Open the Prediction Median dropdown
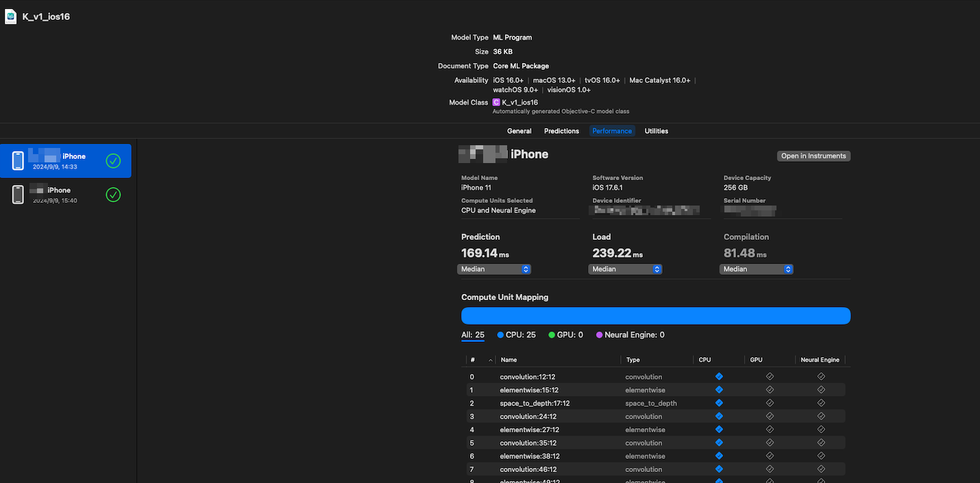Viewport: 980px width, 483px height. pos(494,269)
